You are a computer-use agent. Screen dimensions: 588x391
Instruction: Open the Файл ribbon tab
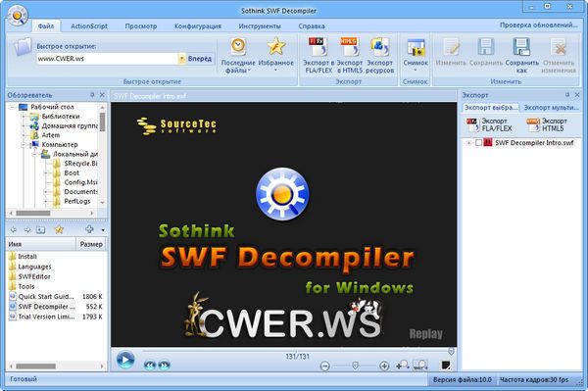click(x=46, y=25)
